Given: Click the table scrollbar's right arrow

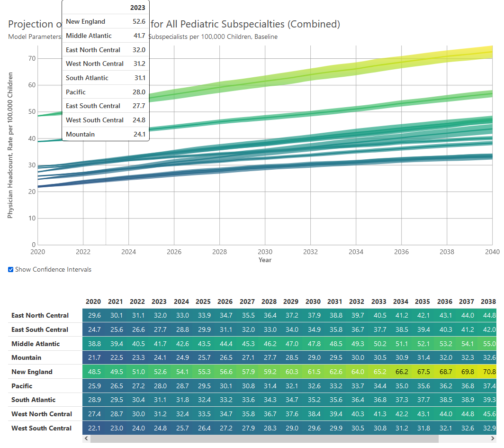Looking at the screenshot, I should coord(493,439).
